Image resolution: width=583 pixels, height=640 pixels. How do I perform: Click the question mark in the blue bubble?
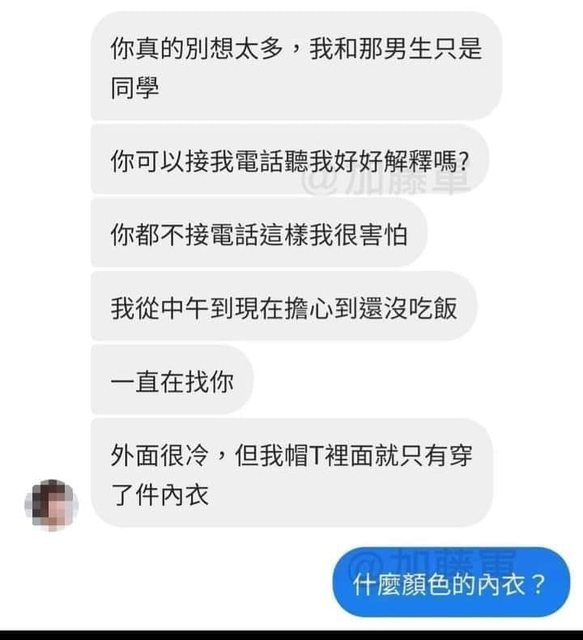(x=538, y=584)
